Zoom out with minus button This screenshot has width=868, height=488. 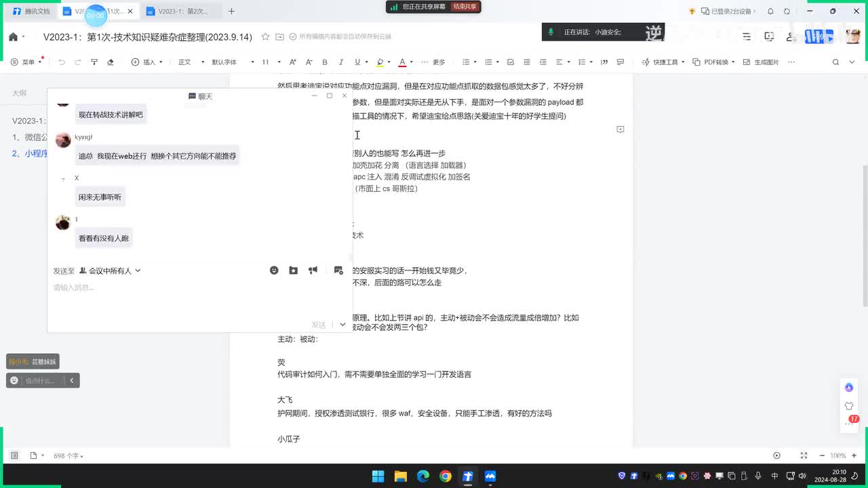(x=822, y=455)
